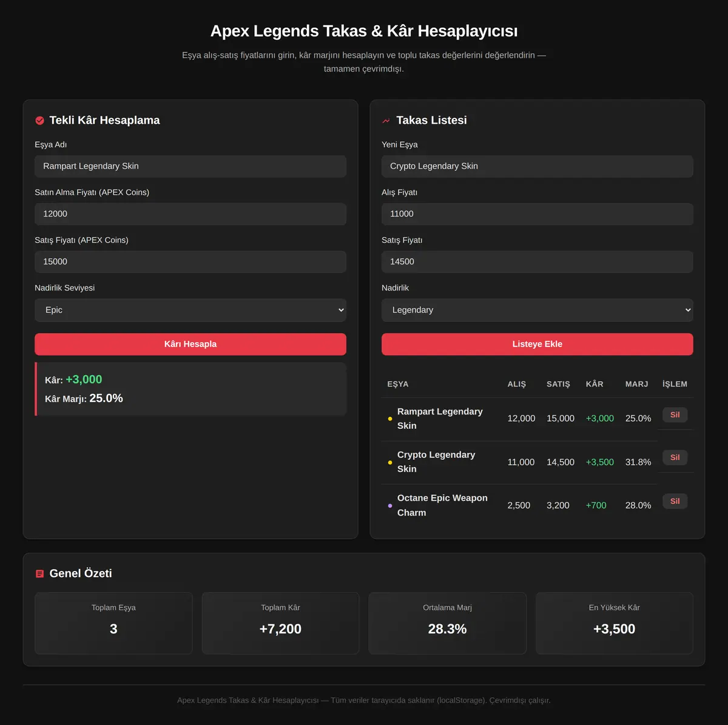Click the summary icon beside Genel Özeti
This screenshot has width=728, height=725.
point(40,574)
